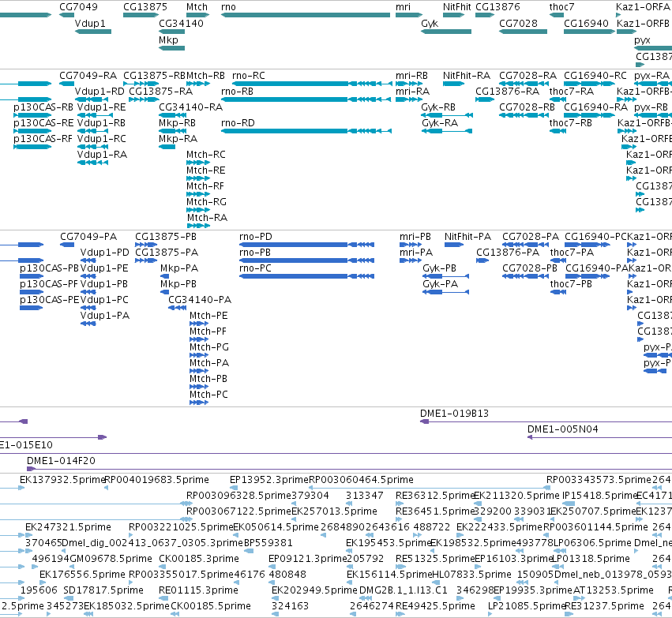
Task: Open the Gyk-RA transcript label
Action: (x=440, y=123)
